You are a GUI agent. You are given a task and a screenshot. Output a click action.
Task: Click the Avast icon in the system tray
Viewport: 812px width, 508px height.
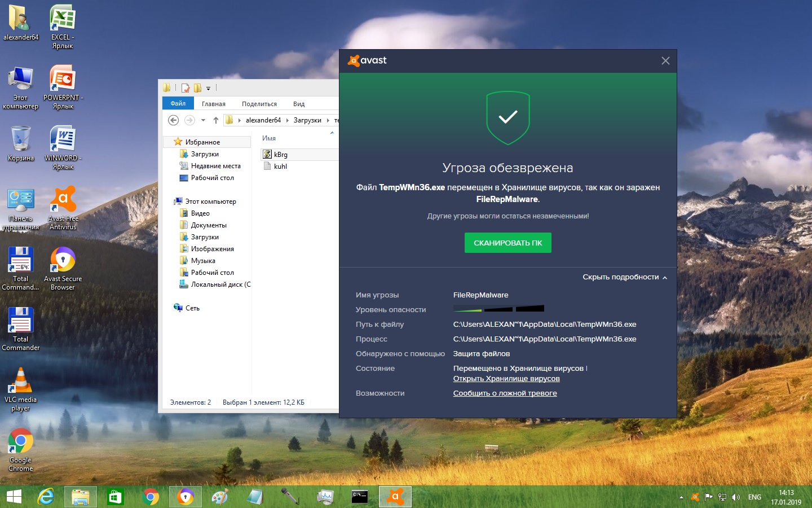coord(695,497)
